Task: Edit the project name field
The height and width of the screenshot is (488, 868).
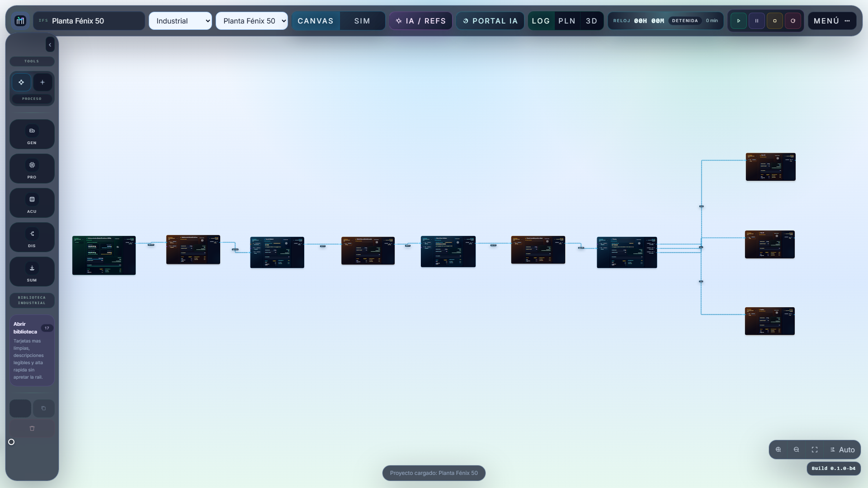Action: (89, 21)
